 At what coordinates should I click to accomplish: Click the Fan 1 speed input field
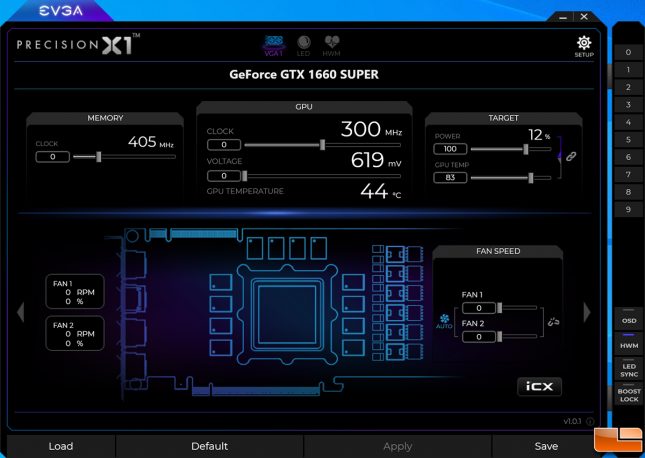pos(479,308)
